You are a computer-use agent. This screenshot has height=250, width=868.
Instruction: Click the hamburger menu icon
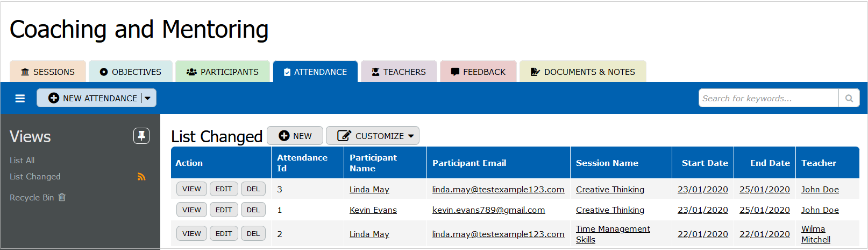20,98
